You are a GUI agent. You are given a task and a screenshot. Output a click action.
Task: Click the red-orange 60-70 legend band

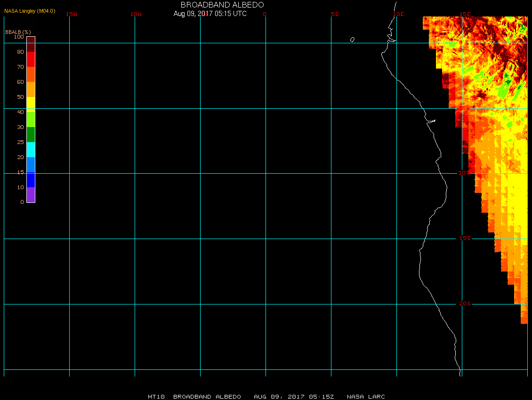coord(31,74)
